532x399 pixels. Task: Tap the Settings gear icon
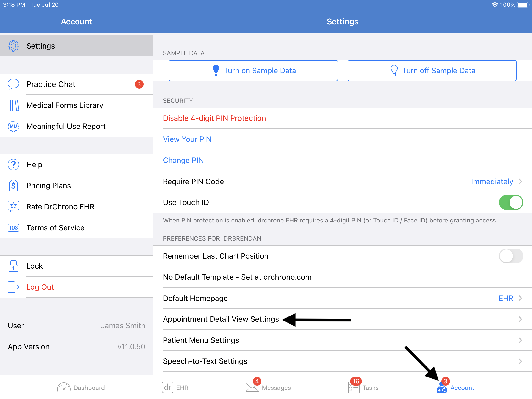click(13, 46)
